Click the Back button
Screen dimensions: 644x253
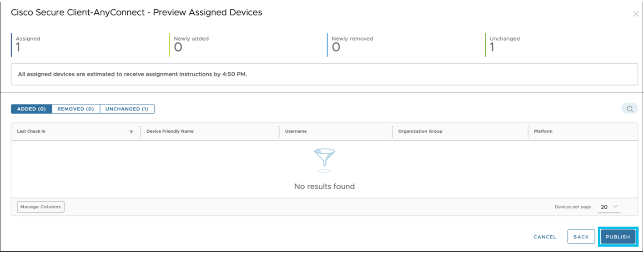tap(581, 237)
